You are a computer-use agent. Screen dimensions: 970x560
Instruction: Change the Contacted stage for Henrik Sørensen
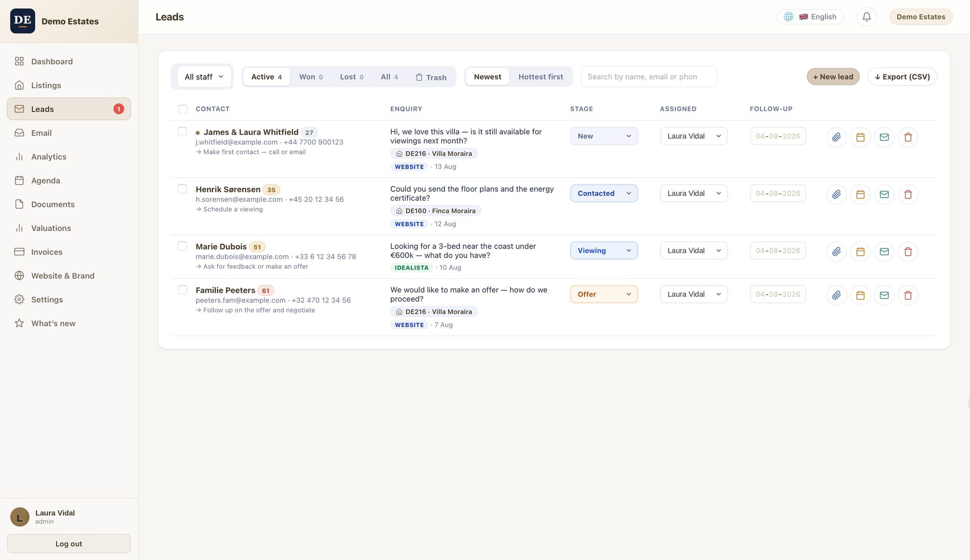(x=604, y=194)
